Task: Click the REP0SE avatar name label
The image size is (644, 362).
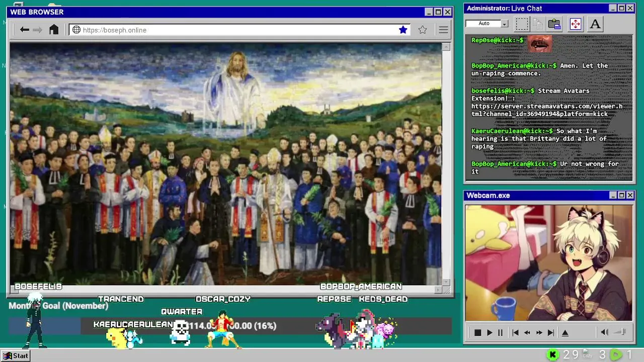Action: pos(334,299)
